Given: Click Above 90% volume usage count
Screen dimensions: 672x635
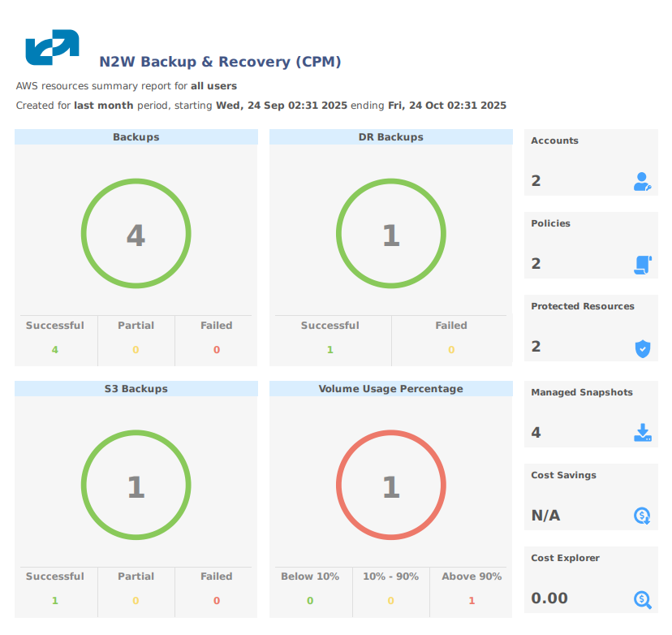Looking at the screenshot, I should 472,601.
